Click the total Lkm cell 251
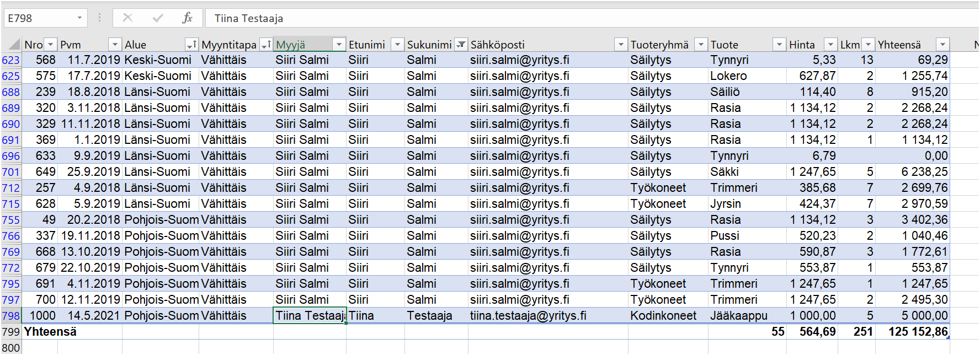The image size is (980, 355). click(x=856, y=332)
